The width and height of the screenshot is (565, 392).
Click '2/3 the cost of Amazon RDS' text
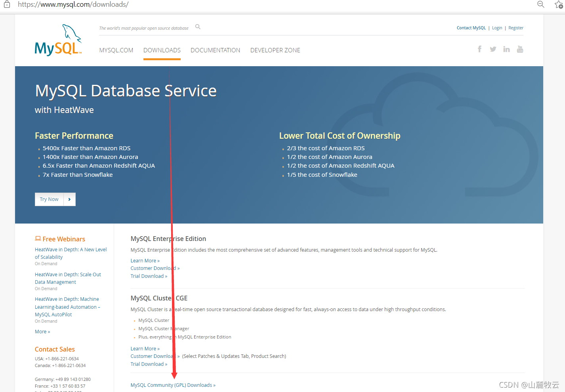[326, 148]
